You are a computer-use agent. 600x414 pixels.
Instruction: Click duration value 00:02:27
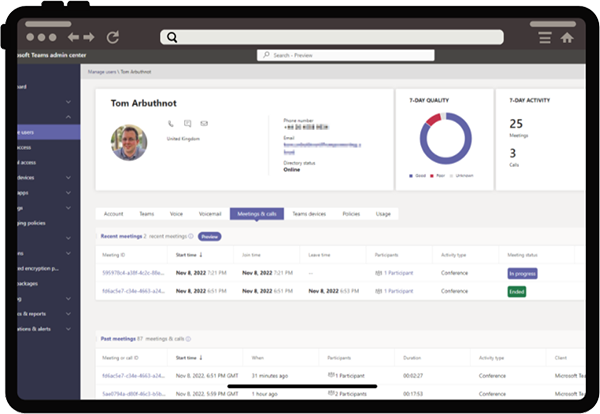(413, 376)
